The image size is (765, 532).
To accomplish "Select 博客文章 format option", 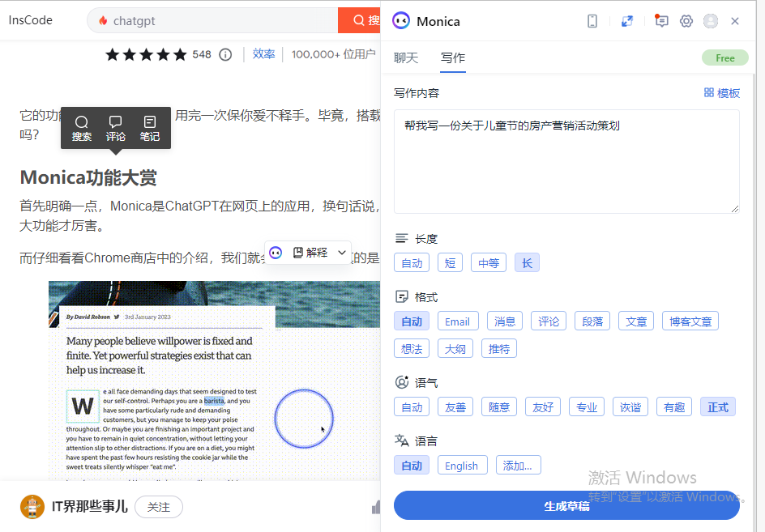I will pos(690,321).
